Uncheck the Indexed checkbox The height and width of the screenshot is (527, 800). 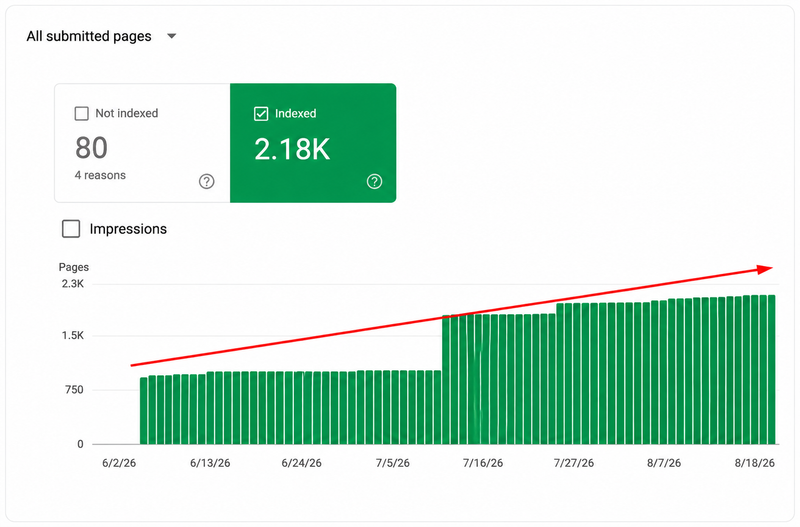[x=261, y=113]
